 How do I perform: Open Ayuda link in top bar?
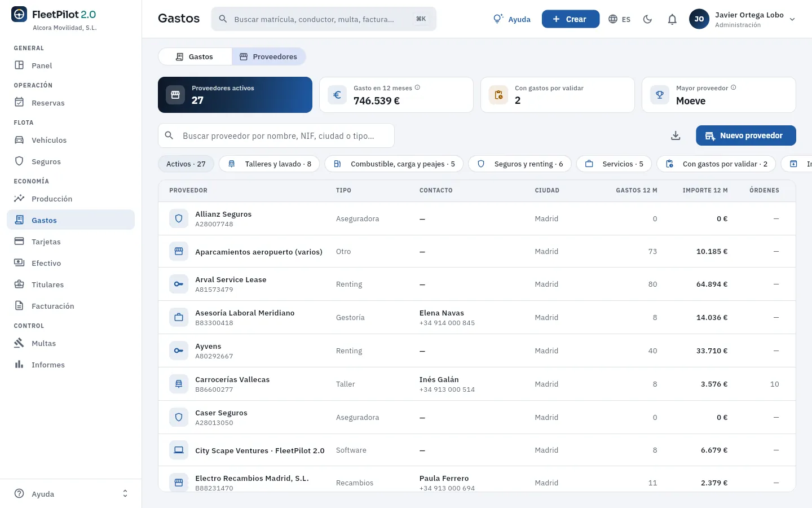tap(512, 19)
